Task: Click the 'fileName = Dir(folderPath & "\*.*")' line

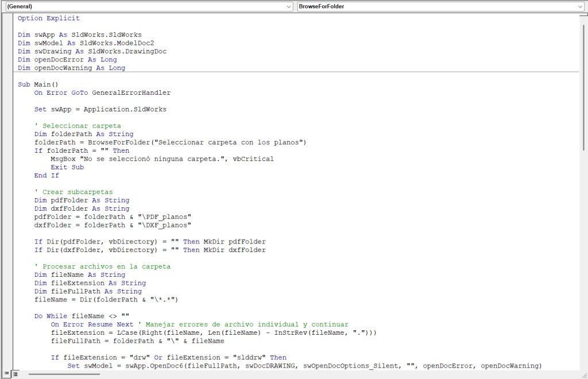Action: pyautogui.click(x=106, y=299)
